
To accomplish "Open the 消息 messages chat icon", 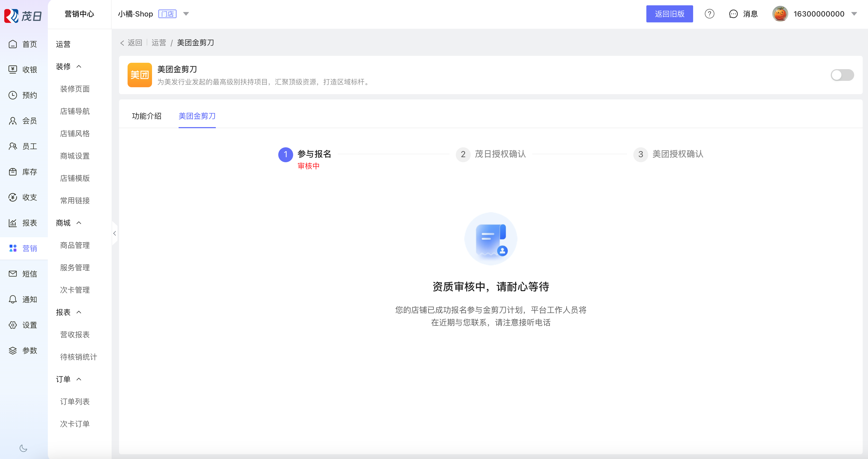I will coord(733,14).
